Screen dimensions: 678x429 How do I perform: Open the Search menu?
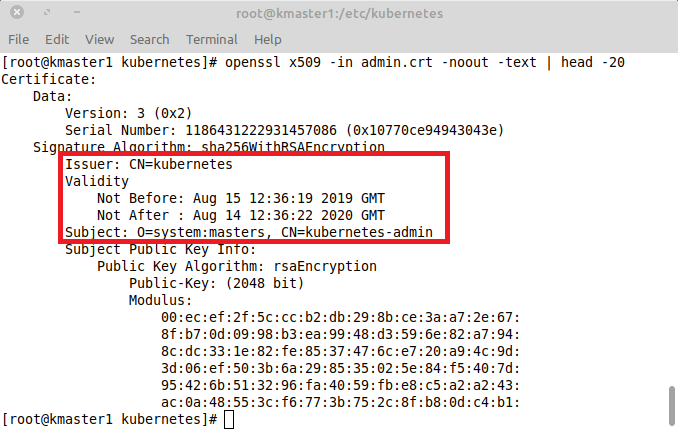150,39
